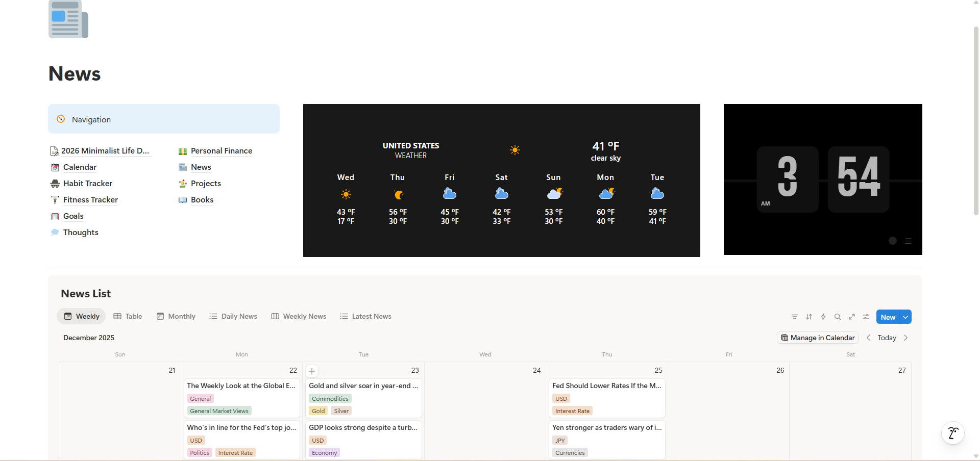Open search with the magnifier icon in News List
980x461 pixels.
pyautogui.click(x=838, y=317)
